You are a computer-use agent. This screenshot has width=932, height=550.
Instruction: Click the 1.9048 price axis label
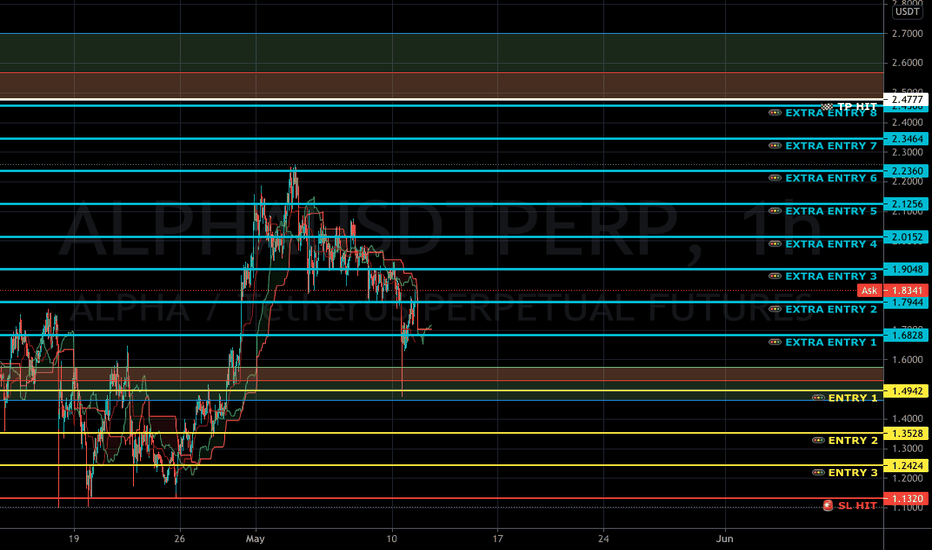tap(907, 269)
